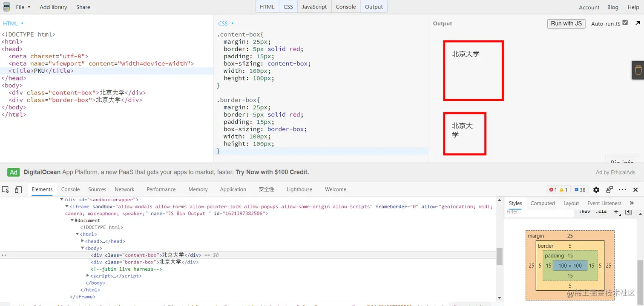Toggle the HTML panel button
Viewport: 644px width, 306px height.
point(267,7)
